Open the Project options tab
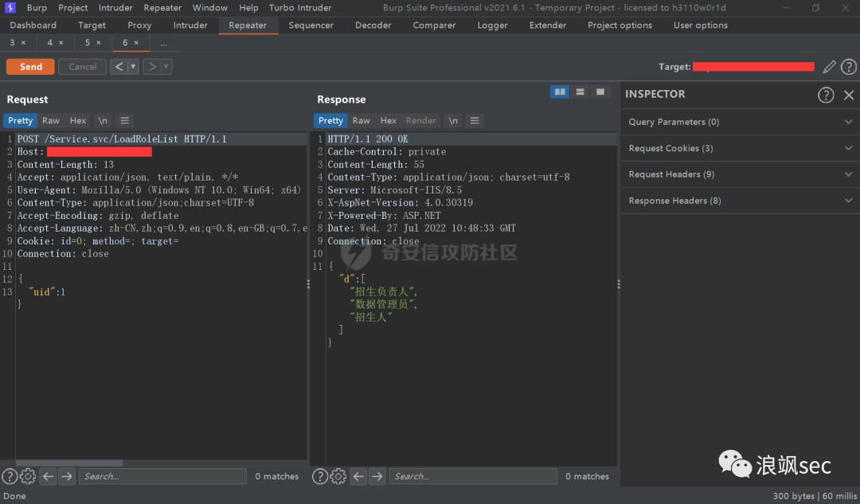The width and height of the screenshot is (860, 504). pos(620,25)
